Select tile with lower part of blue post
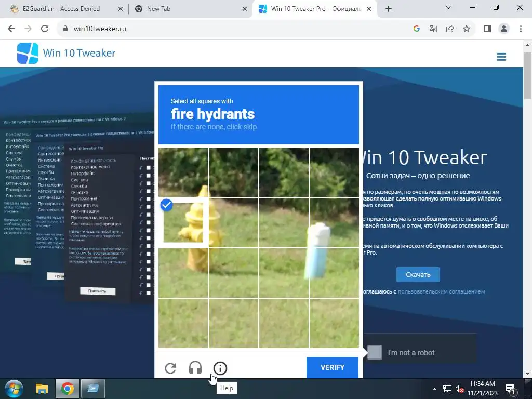532x399 pixels. [334, 273]
